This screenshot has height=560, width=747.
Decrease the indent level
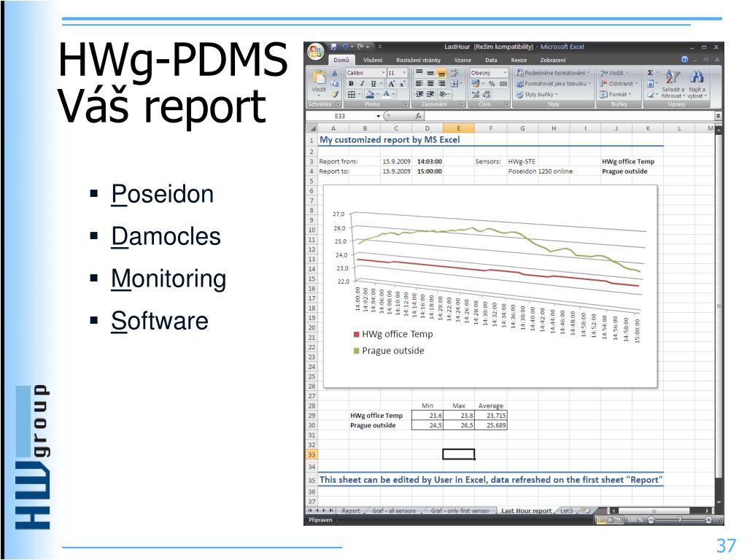pyautogui.click(x=419, y=94)
